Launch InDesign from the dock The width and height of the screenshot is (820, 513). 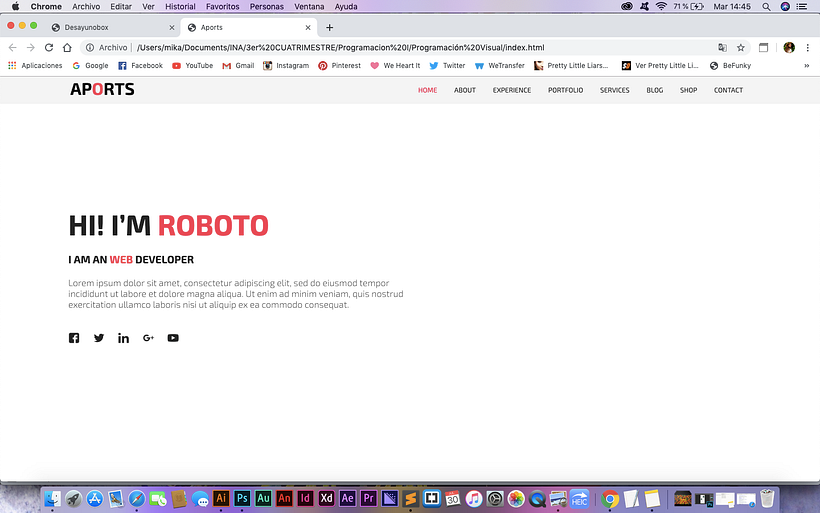[305, 498]
